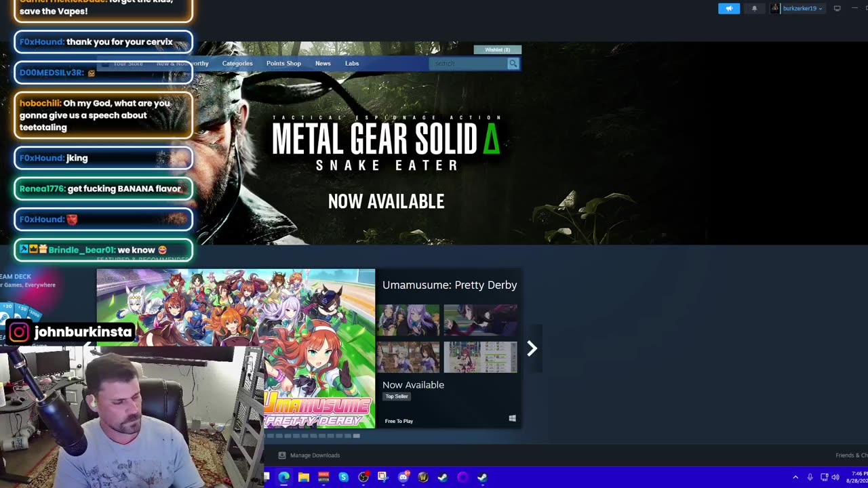Click the network tray icon

[824, 477]
